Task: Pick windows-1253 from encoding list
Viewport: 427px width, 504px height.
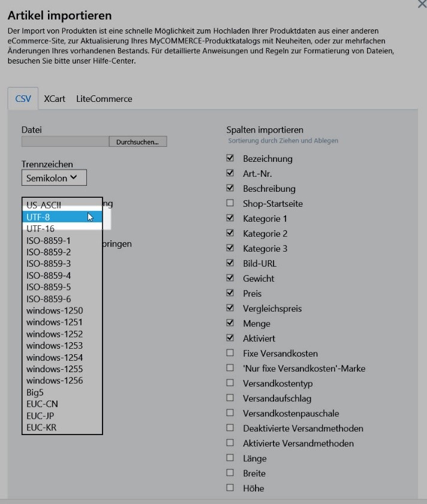Action: 62,346
